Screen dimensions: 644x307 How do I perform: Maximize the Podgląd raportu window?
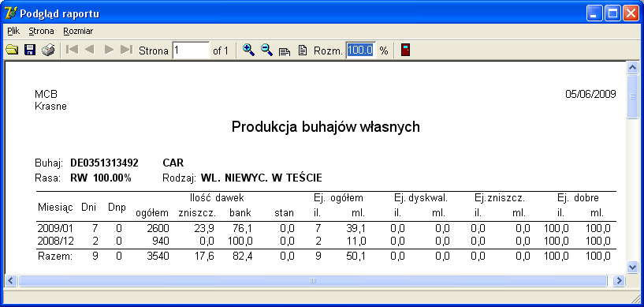click(x=612, y=14)
